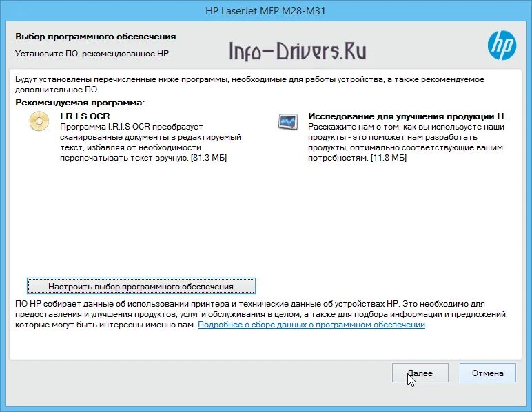Viewport: 532px width, 412px height.
Task: Click the product improvement study monitor icon
Action: click(288, 122)
